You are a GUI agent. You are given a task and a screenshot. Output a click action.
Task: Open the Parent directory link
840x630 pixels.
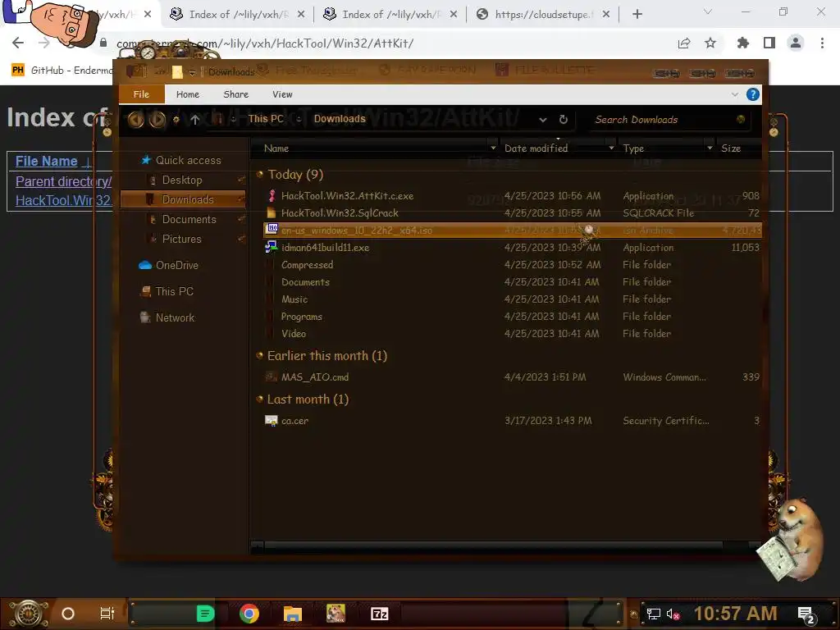click(x=63, y=181)
